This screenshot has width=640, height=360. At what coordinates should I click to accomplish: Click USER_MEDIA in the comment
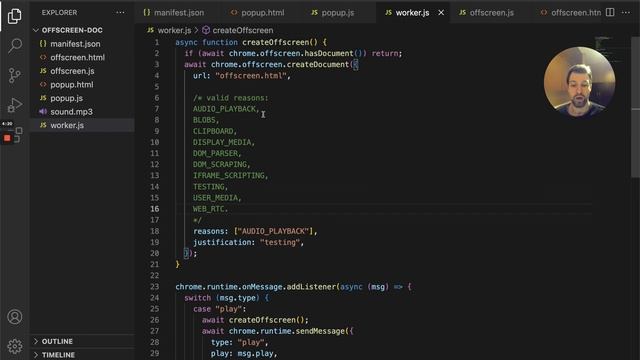[x=216, y=198]
